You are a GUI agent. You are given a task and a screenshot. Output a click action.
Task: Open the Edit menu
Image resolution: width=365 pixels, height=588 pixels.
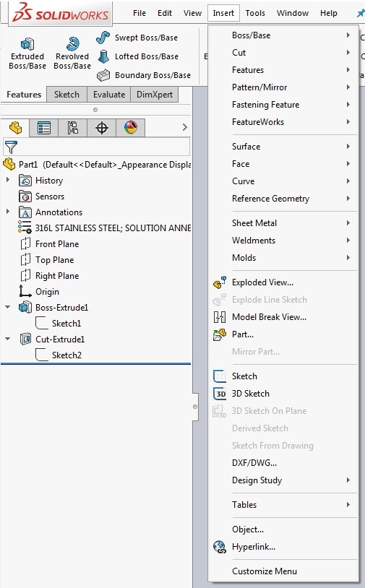pos(165,13)
